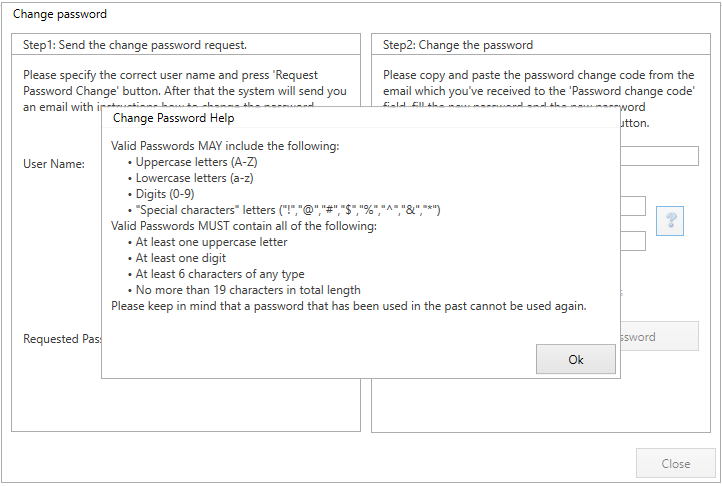Click the 'User Name:' label
The width and height of the screenshot is (722, 486).
click(x=54, y=164)
